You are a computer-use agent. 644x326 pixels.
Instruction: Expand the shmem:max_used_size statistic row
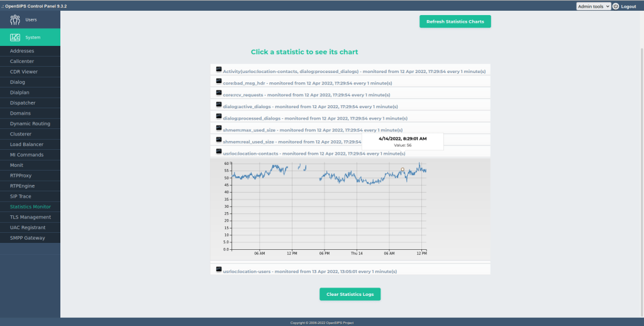pos(313,130)
